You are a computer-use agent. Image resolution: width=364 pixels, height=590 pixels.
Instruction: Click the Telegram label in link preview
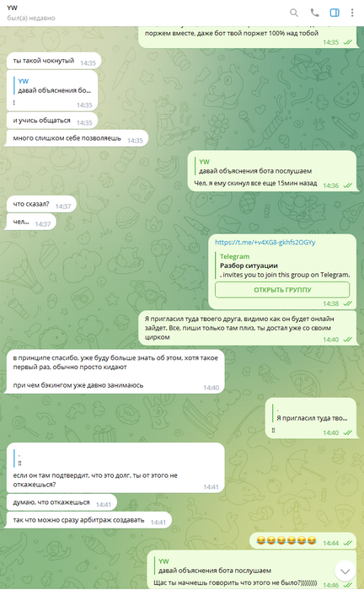coord(234,256)
